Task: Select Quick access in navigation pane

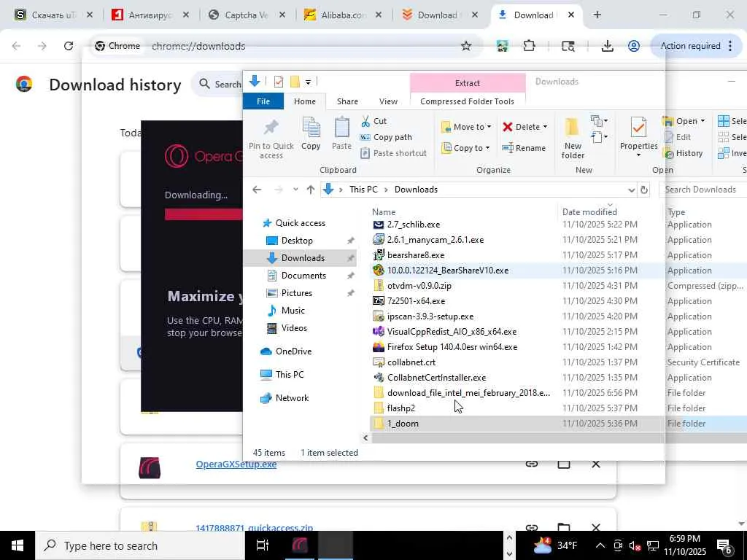Action: click(x=300, y=223)
